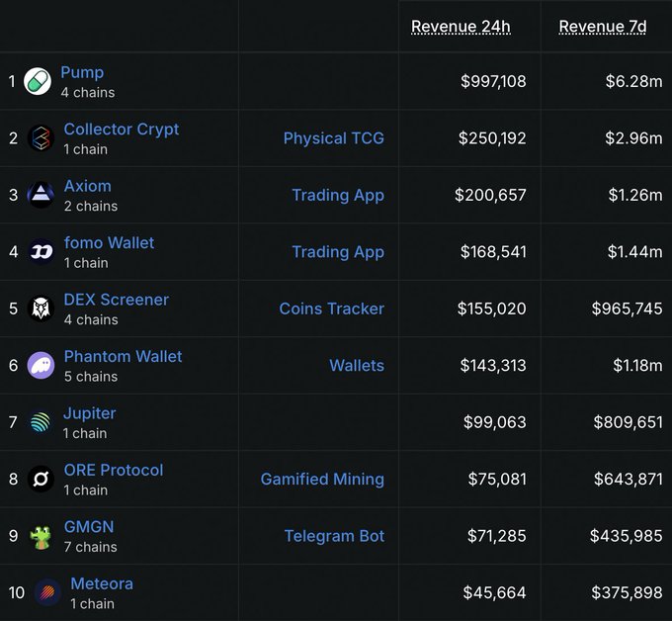Click the '4 chains' label under Pump

coord(87,93)
